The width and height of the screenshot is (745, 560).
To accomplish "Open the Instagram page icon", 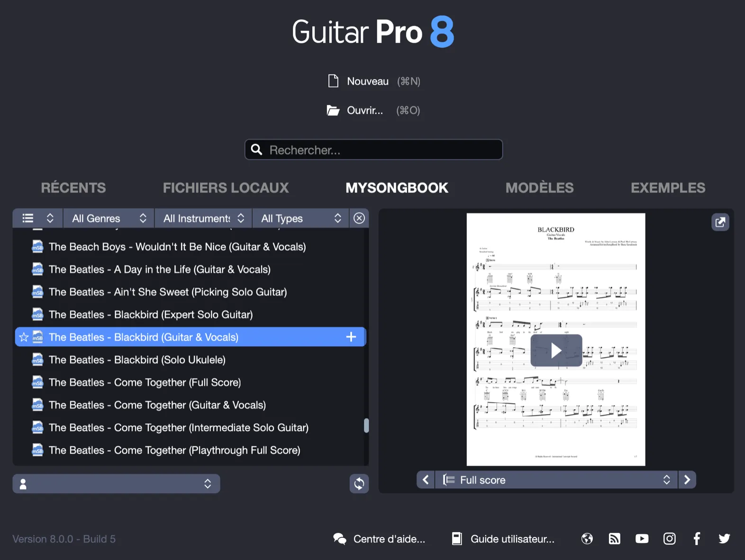I will coord(669,539).
